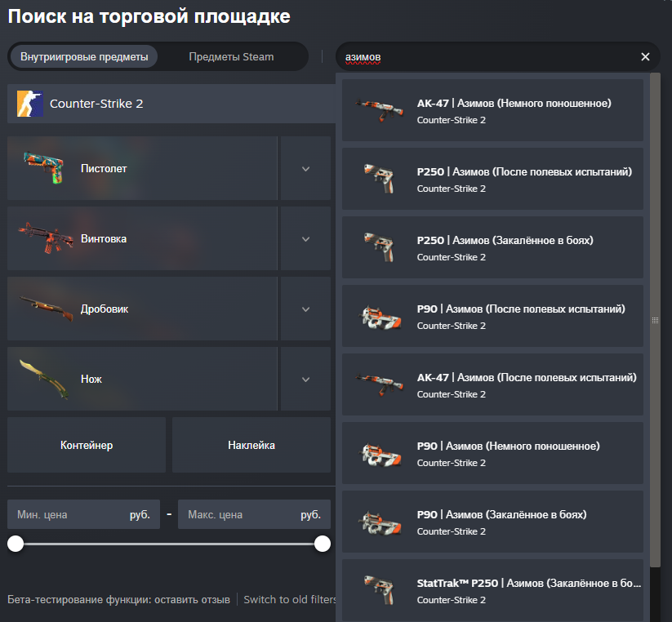Select the knife icon for Нож
The width and height of the screenshot is (672, 622).
pos(44,379)
